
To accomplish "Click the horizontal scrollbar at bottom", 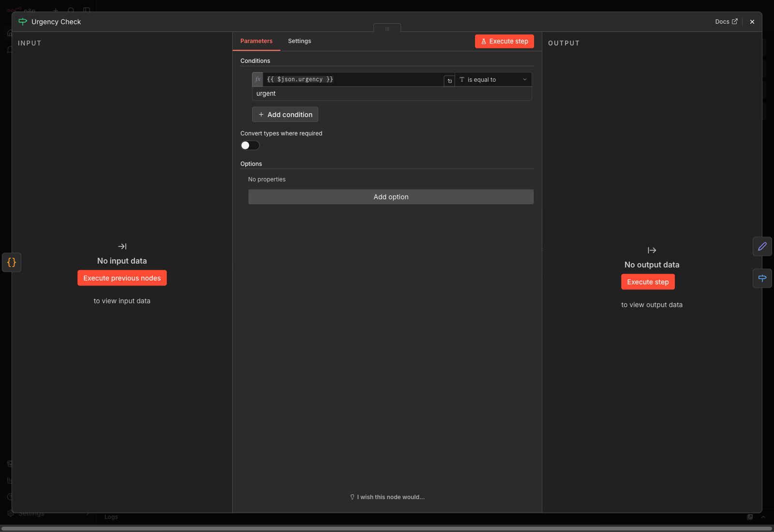I will tap(387, 529).
